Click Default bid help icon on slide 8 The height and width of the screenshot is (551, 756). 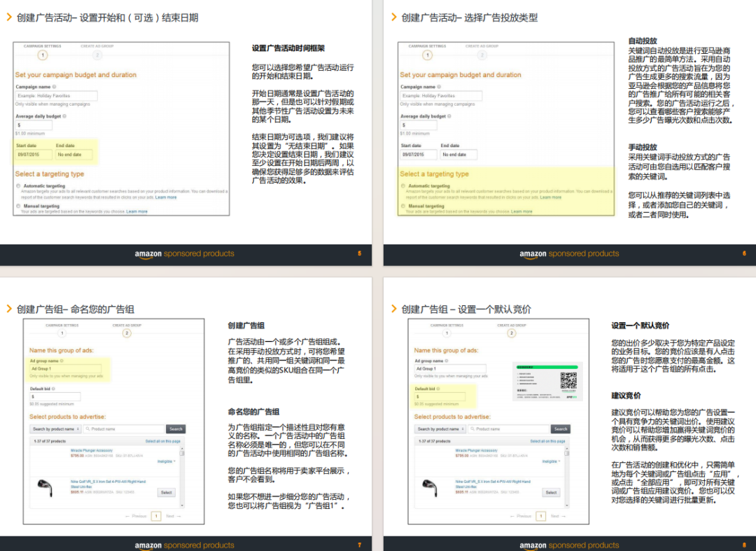click(437, 389)
